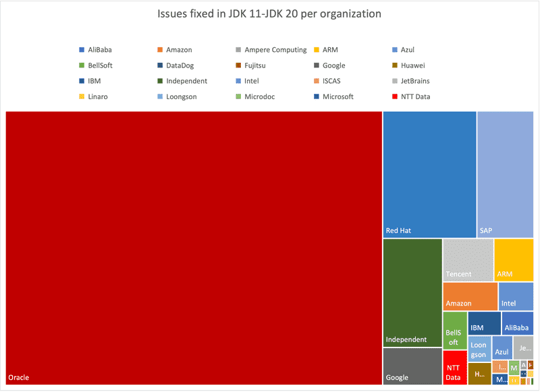
Task: Click the NTT Data red treemap tile
Action: [454, 368]
